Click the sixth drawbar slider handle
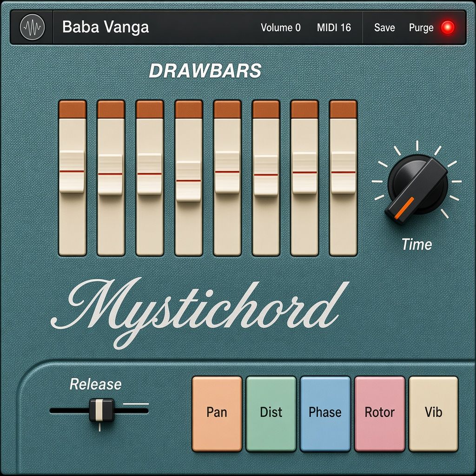 (x=265, y=175)
